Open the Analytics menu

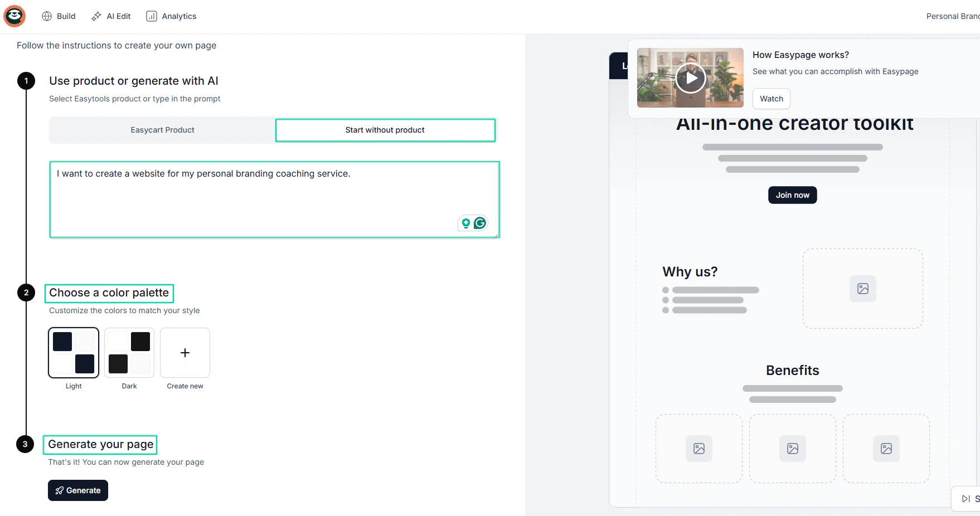pos(171,16)
